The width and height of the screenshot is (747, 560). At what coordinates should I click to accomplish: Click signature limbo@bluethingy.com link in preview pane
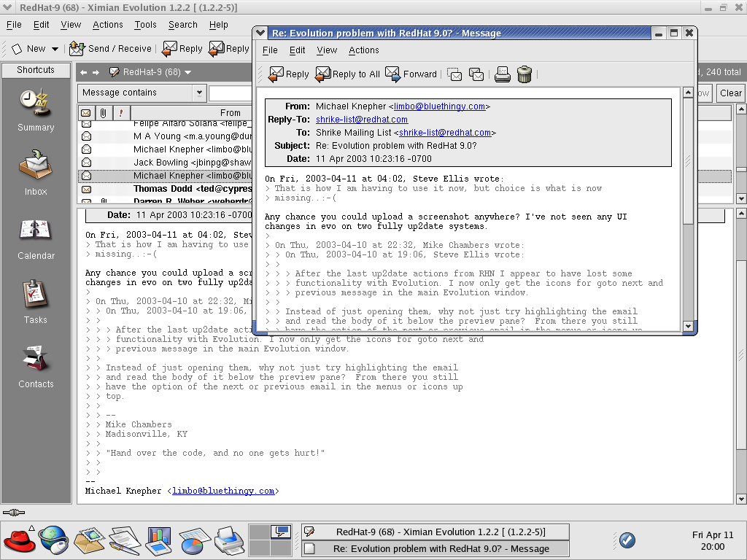(223, 491)
